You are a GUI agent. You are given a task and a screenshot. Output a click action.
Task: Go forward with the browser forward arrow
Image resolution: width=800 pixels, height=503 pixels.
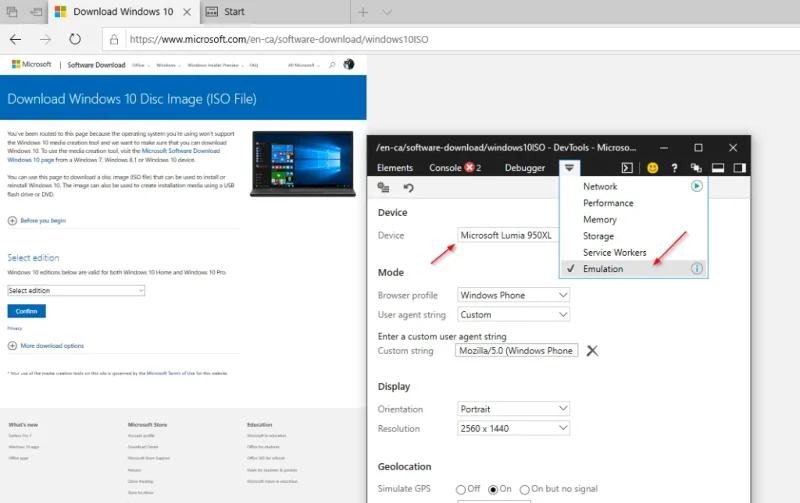pos(45,39)
